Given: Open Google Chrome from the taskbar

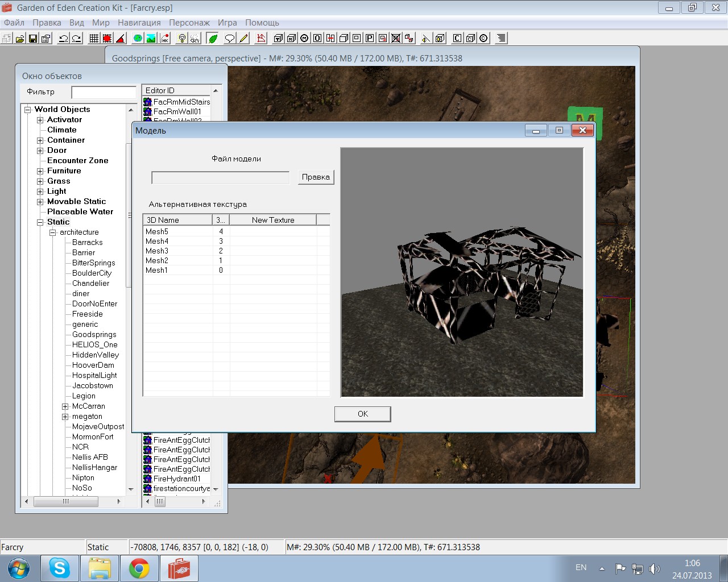Looking at the screenshot, I should [139, 568].
